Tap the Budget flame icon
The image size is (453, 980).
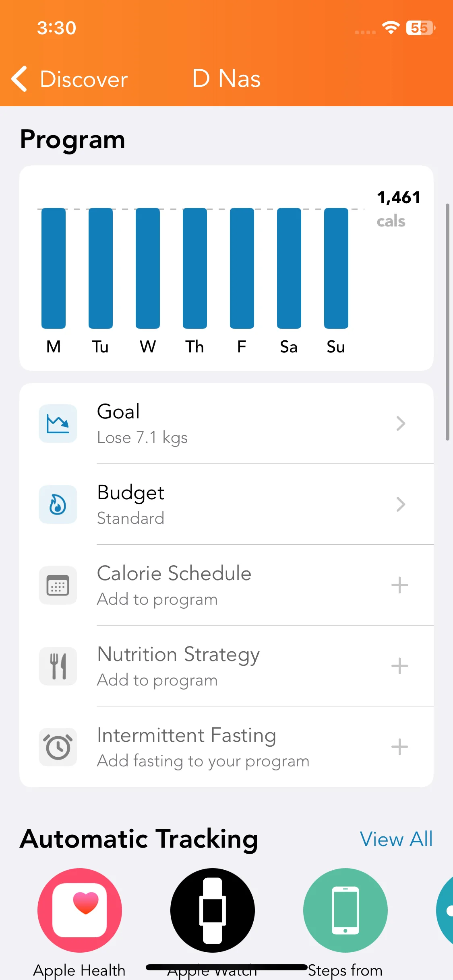[58, 504]
